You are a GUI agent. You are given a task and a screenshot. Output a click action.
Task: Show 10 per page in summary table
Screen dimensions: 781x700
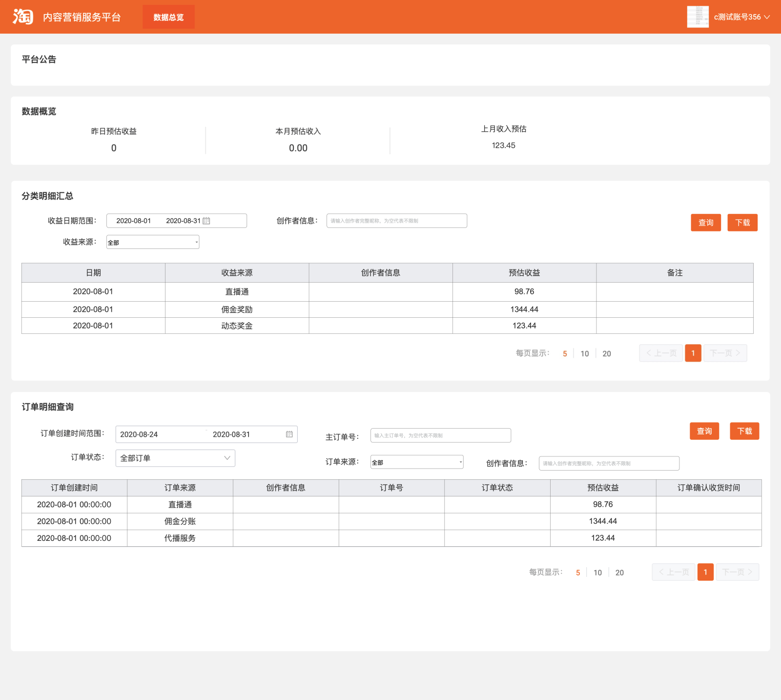point(585,354)
